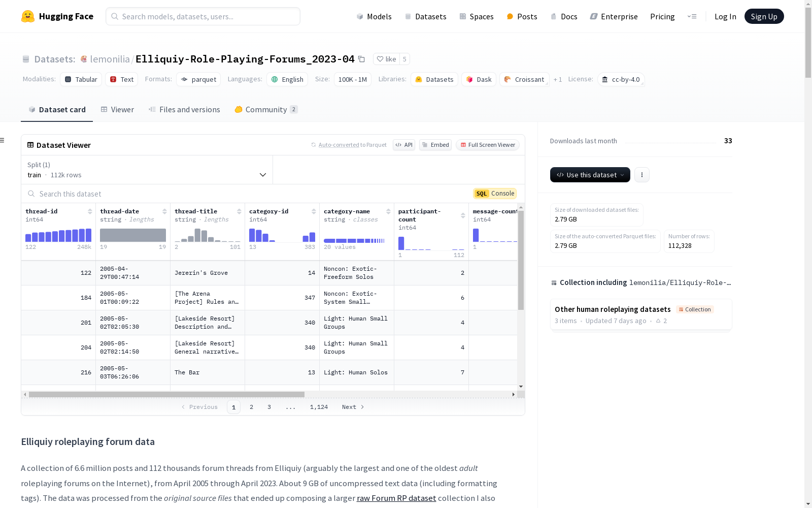Open Other human roleplaying datasets collection

640,314
